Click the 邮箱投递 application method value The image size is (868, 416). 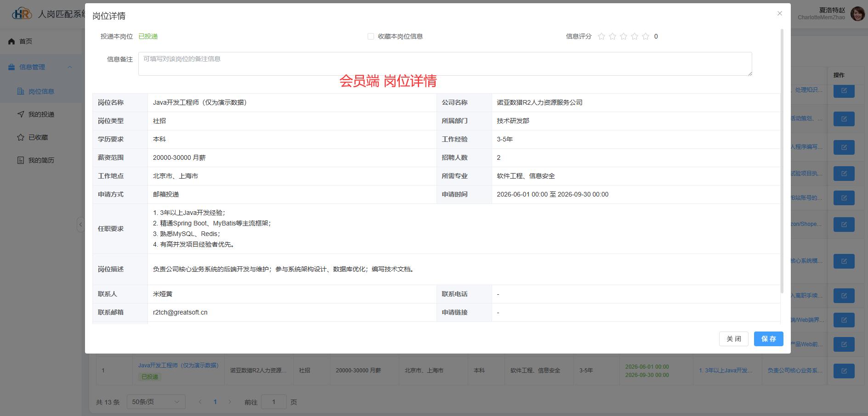[x=166, y=194]
